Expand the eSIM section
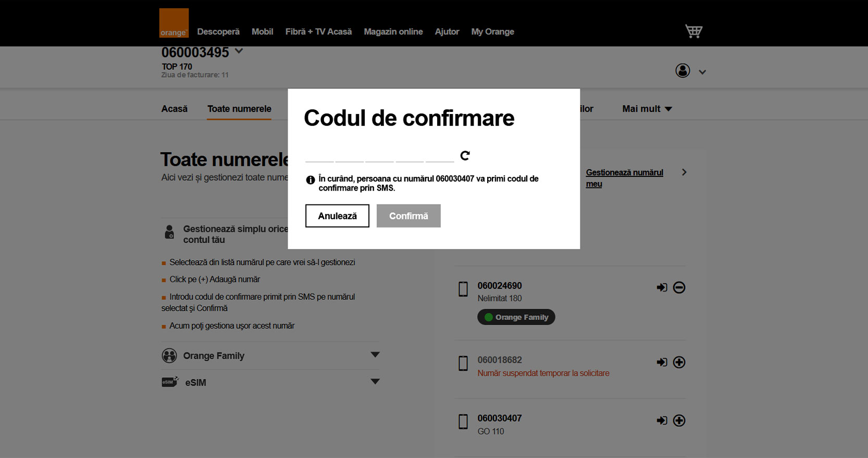Viewport: 868px width, 458px height. [x=375, y=382]
